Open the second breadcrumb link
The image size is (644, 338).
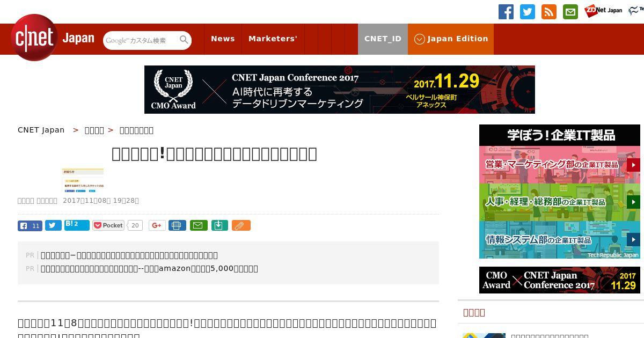coord(94,130)
